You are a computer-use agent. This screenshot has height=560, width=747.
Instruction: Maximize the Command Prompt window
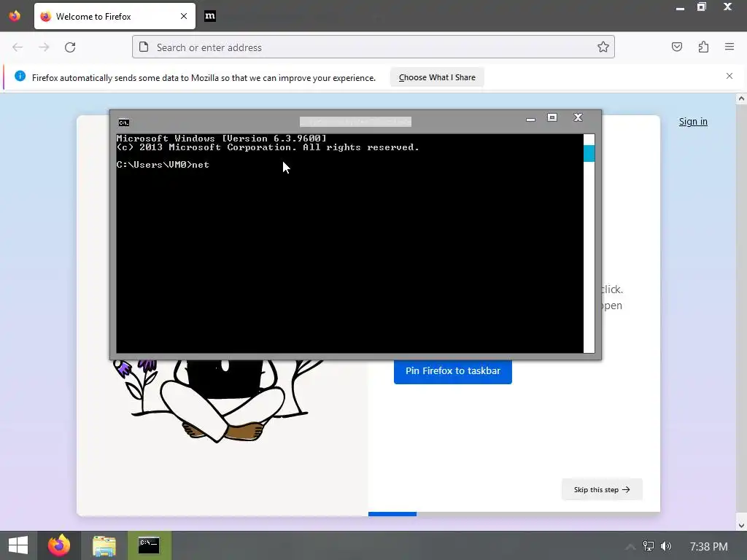coord(551,117)
